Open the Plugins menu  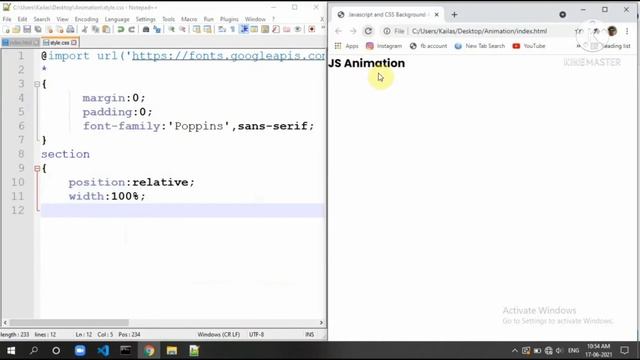click(x=229, y=19)
